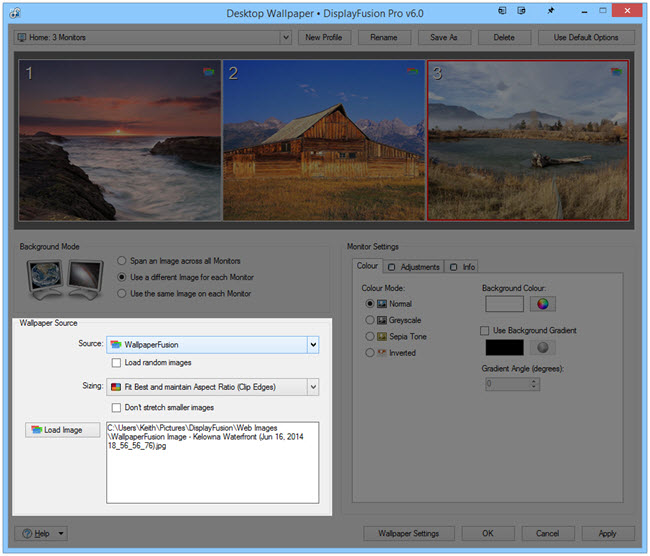
Task: Open the Help button dropdown arrow
Action: [61, 533]
